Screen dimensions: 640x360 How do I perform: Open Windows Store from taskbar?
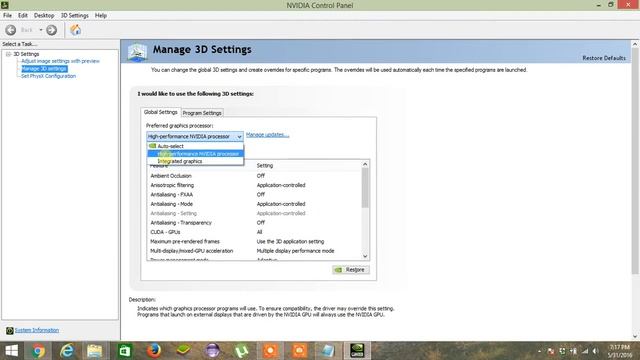coord(124,351)
